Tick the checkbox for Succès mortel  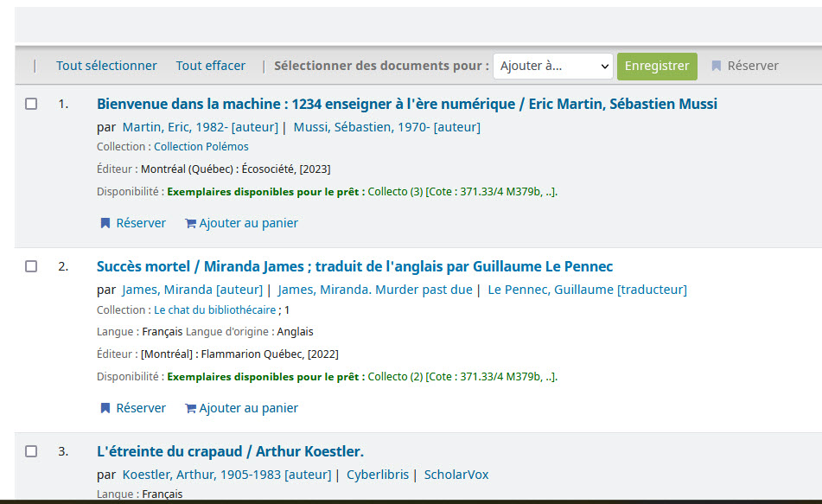coord(31,266)
